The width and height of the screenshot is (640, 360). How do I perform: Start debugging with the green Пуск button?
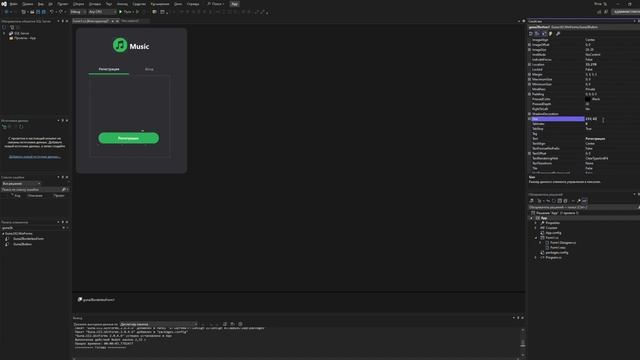(126, 12)
